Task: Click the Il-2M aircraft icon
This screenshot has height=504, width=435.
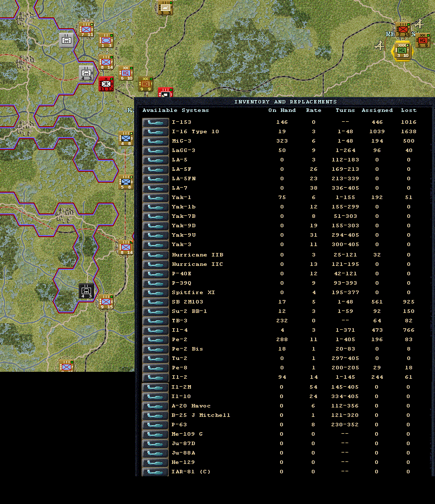Action: click(155, 387)
